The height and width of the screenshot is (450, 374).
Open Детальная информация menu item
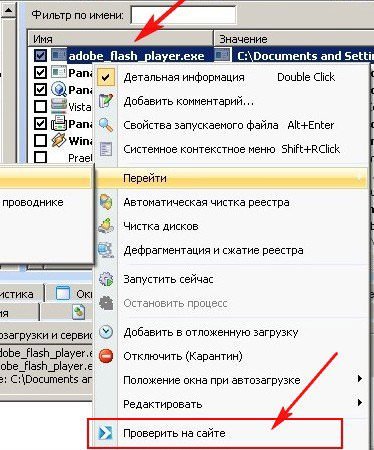point(232,77)
